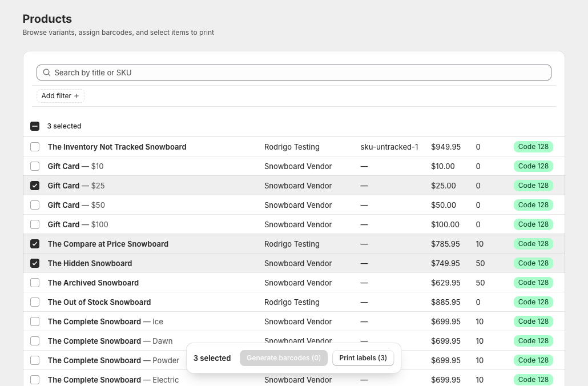
Task: Toggle the select-all checkbox showing 3 selected
Action: (x=35, y=126)
